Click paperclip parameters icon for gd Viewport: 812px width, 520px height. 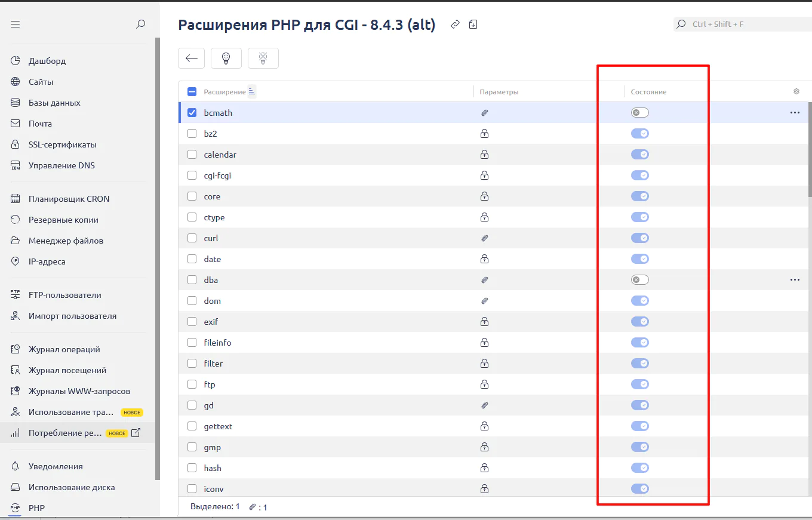(x=485, y=405)
